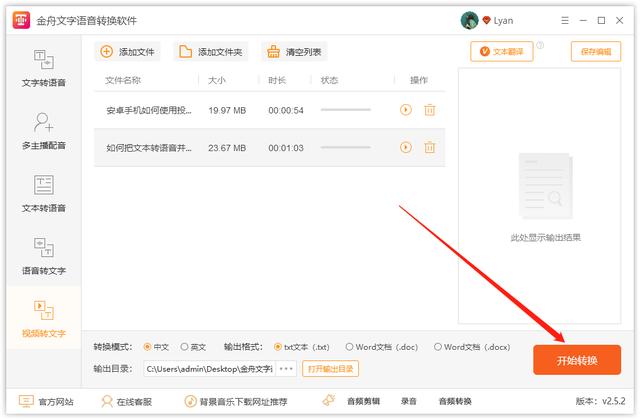Click the party popper icon near 音频剪辑
The height and width of the screenshot is (420, 640).
pos(329,400)
